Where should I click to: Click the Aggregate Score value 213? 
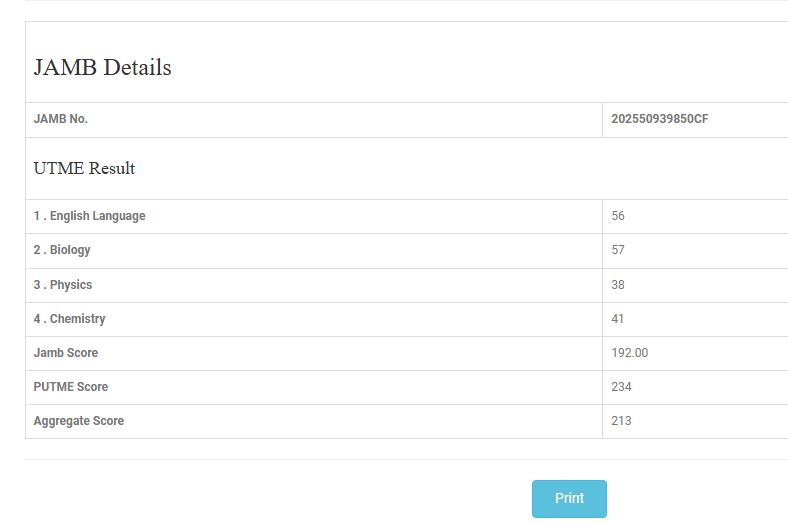622,421
